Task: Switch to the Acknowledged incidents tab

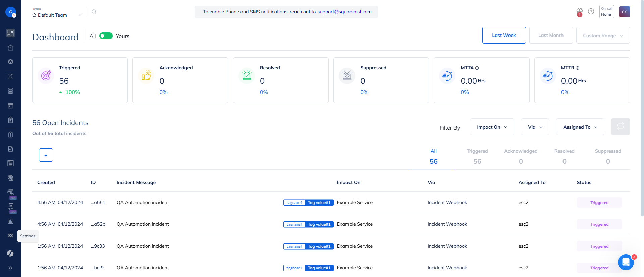Action: [521, 156]
